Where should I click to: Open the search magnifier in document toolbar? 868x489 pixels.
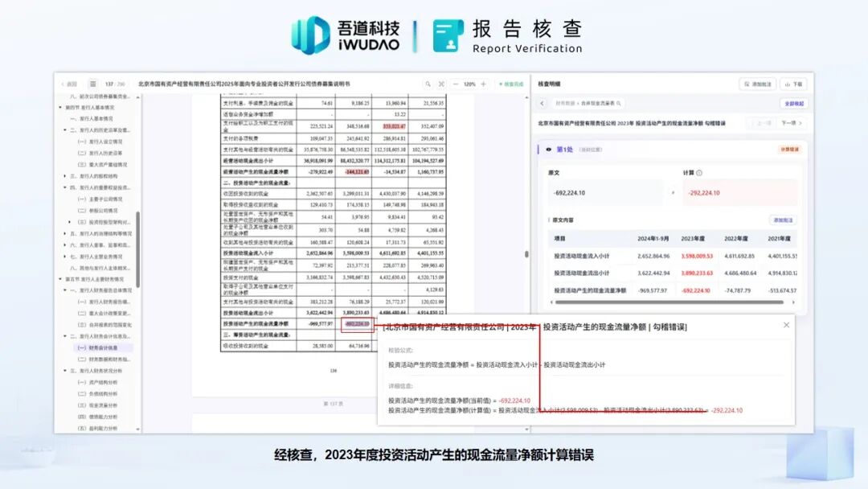point(428,84)
